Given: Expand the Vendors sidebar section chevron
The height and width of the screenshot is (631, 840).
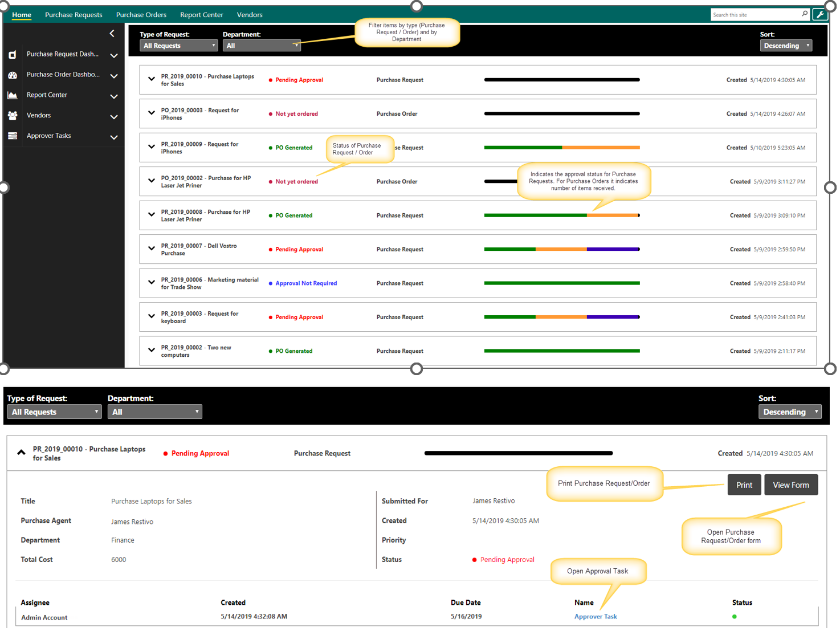Looking at the screenshot, I should click(114, 117).
